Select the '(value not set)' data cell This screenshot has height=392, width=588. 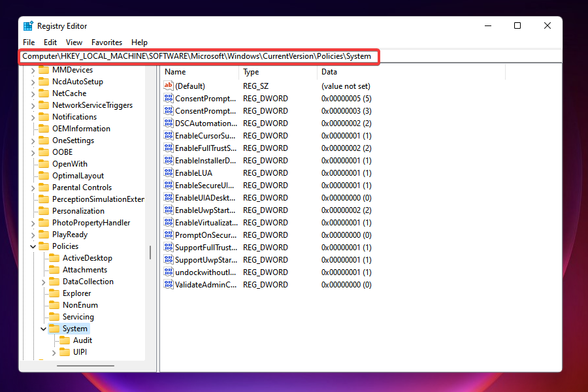click(x=346, y=86)
